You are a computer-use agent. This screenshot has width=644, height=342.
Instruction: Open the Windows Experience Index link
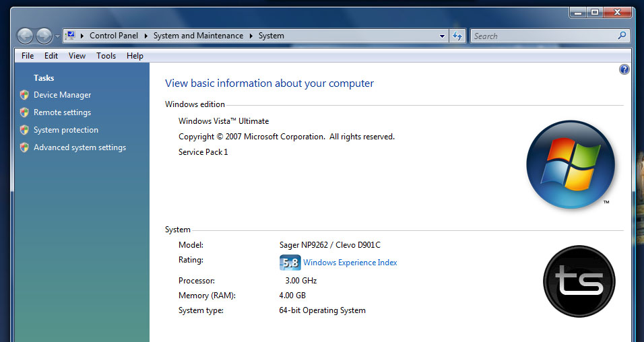pyautogui.click(x=350, y=263)
